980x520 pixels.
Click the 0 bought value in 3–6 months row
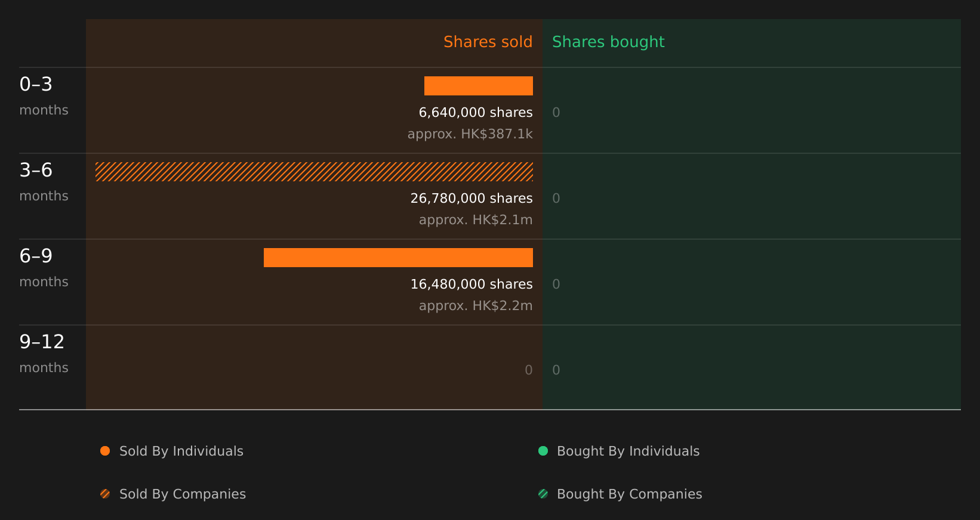click(556, 198)
